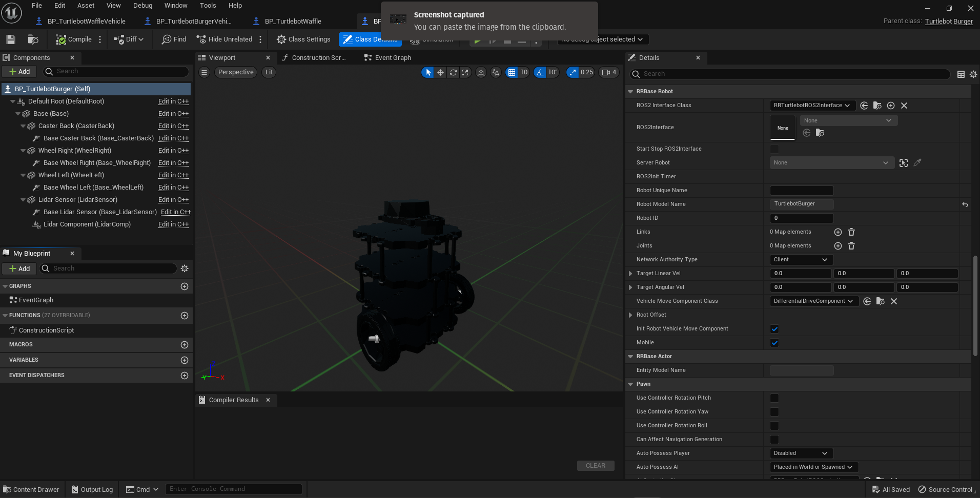Add a new component
Viewport: 980px width, 498px height.
point(19,72)
